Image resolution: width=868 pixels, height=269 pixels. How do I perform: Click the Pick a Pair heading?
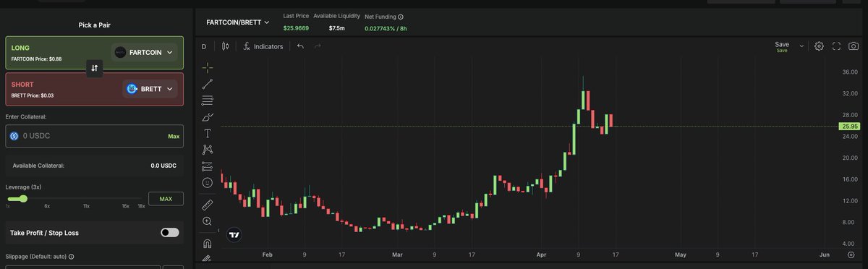(95, 25)
